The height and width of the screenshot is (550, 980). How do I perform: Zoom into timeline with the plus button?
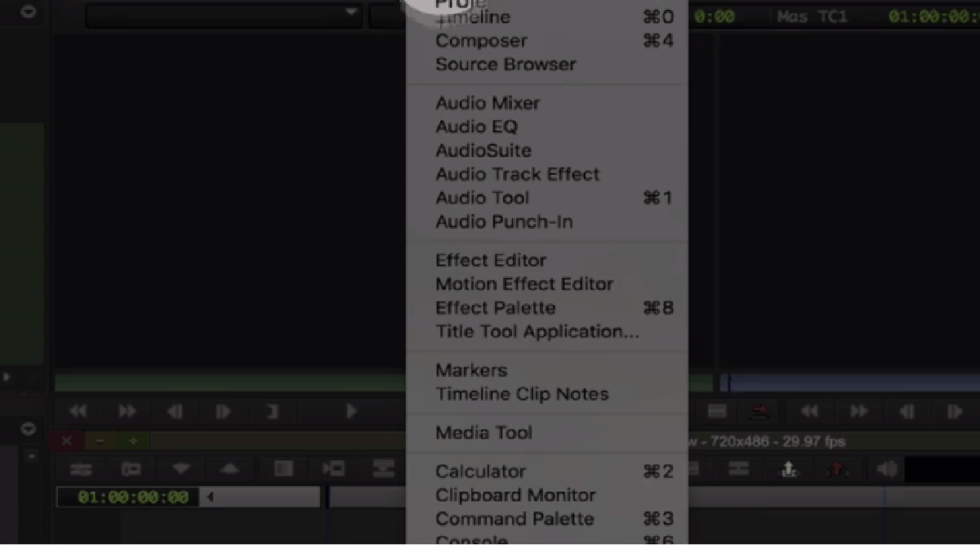coord(132,440)
